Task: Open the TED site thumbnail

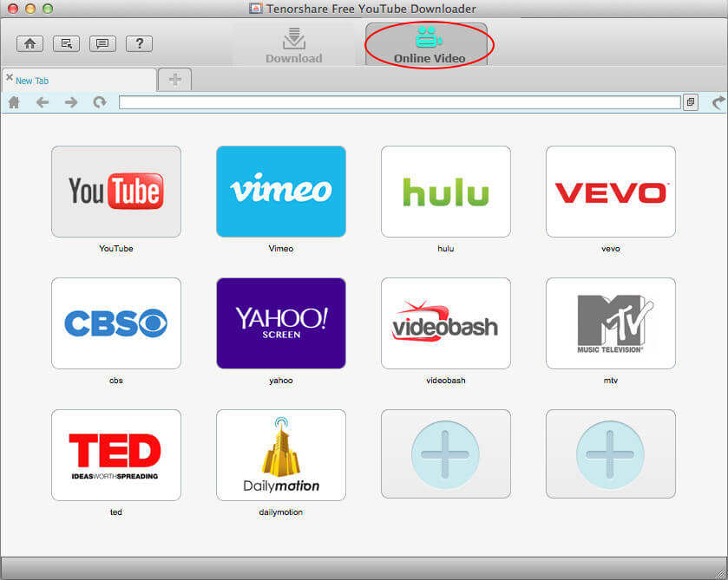Action: click(x=116, y=455)
